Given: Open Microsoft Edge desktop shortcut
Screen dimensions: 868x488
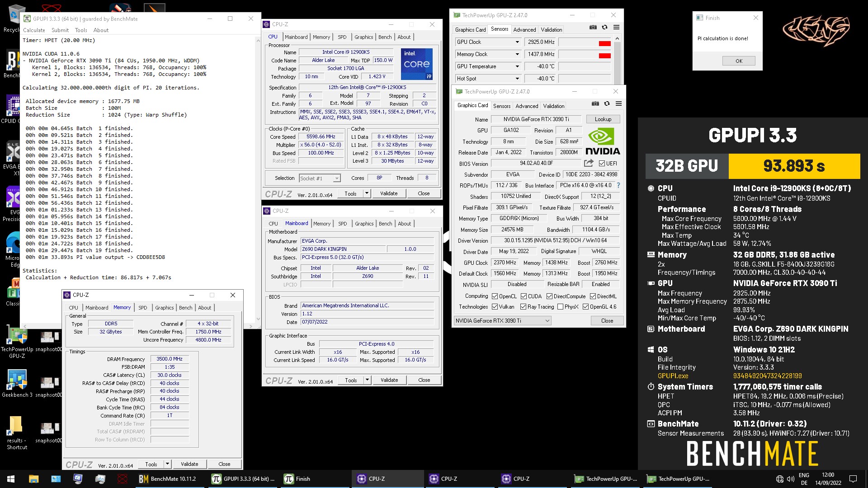Looking at the screenshot, I should pos(14,250).
